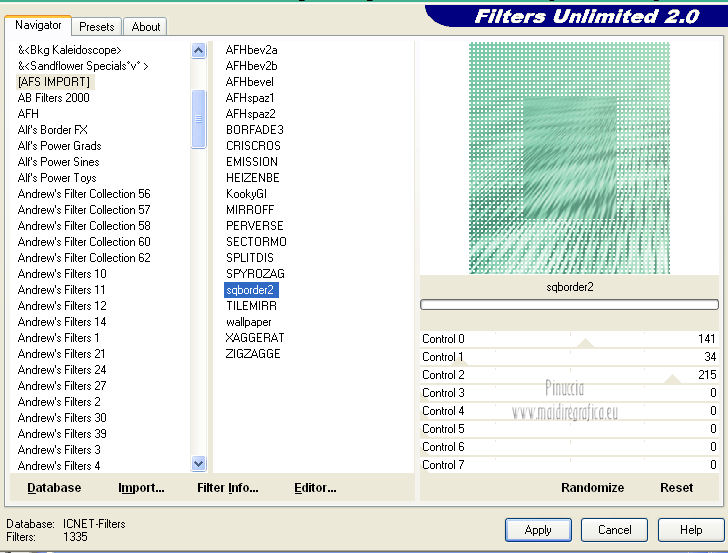The height and width of the screenshot is (553, 728).
Task: Select the AFH category
Action: 28,114
